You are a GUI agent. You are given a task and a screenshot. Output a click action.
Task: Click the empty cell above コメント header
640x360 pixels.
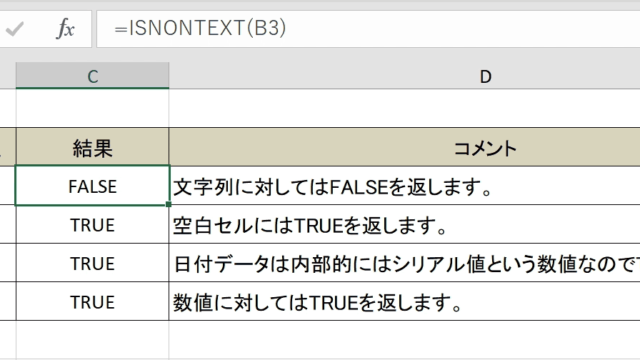404,108
